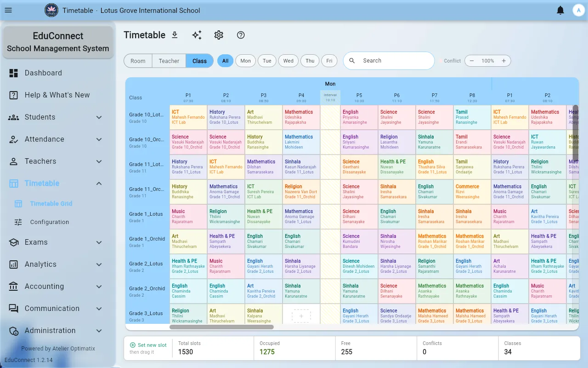Open the user avatar menu
The height and width of the screenshot is (368, 588).
click(578, 10)
